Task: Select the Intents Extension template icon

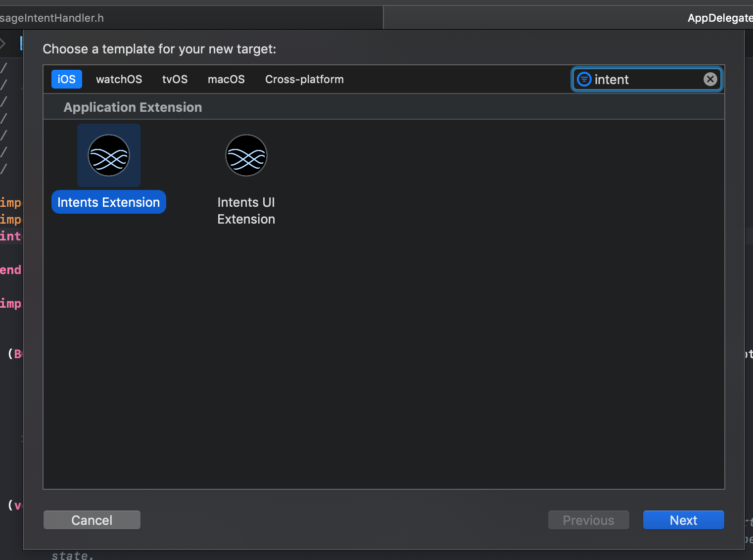Action: [x=109, y=155]
